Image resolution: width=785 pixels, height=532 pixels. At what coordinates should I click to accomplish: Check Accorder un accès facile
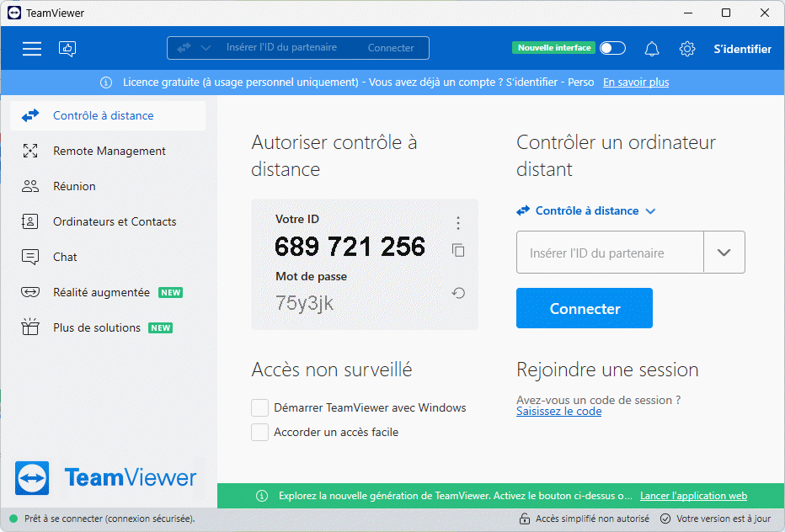[259, 432]
